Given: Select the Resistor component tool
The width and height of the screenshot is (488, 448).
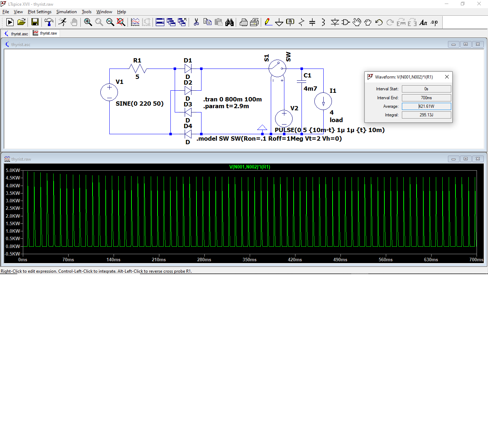Looking at the screenshot, I should point(301,22).
